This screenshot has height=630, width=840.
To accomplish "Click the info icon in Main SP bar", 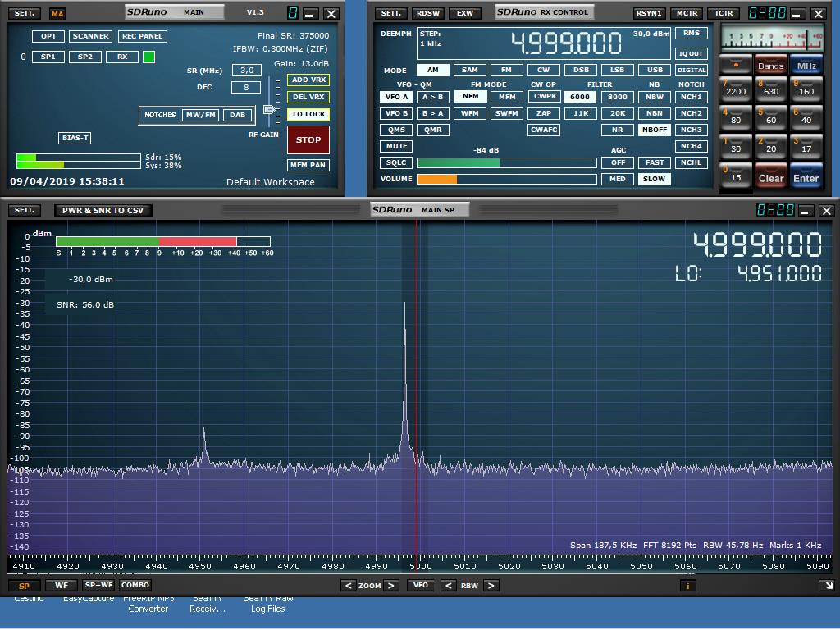I will tap(688, 586).
